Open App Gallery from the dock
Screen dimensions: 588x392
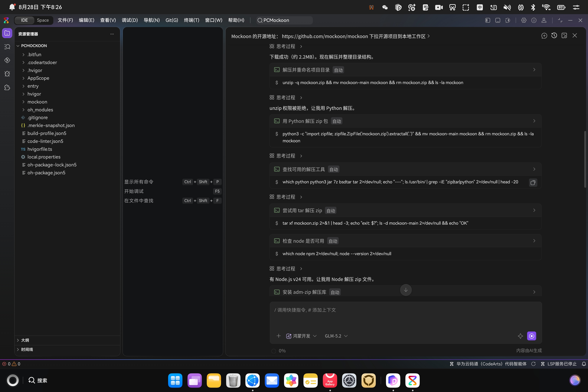coord(330,381)
